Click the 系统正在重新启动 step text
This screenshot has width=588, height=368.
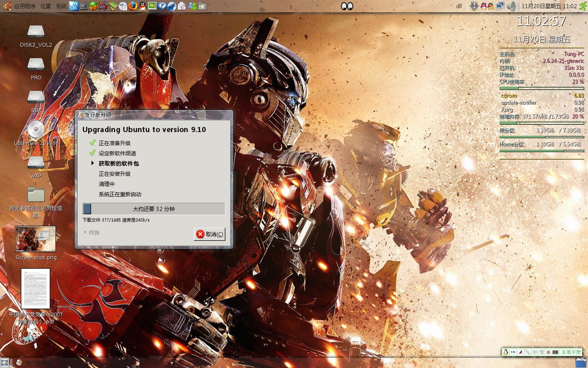tap(120, 194)
